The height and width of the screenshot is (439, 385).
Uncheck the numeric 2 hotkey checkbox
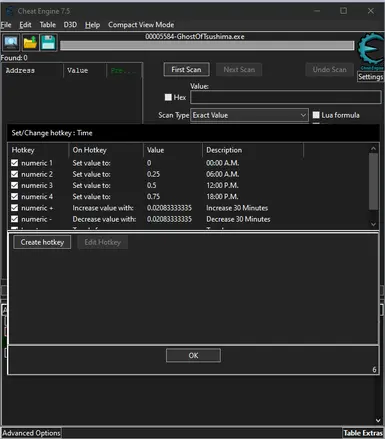14,174
